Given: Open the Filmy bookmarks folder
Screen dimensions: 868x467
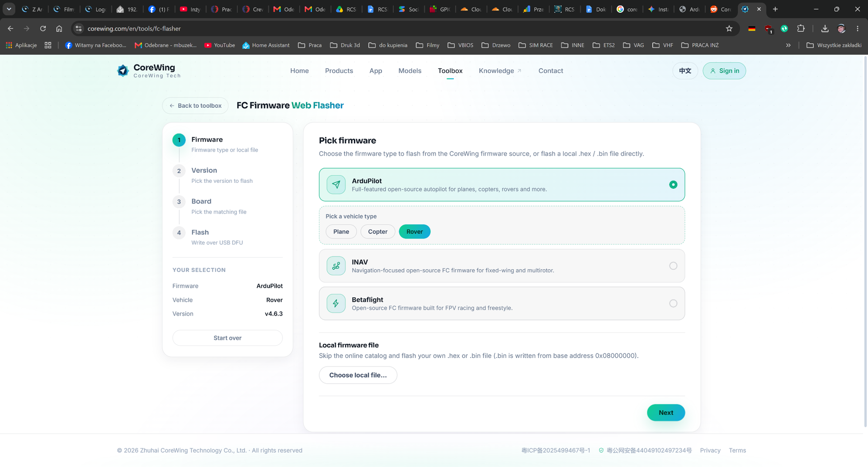Looking at the screenshot, I should [x=428, y=45].
